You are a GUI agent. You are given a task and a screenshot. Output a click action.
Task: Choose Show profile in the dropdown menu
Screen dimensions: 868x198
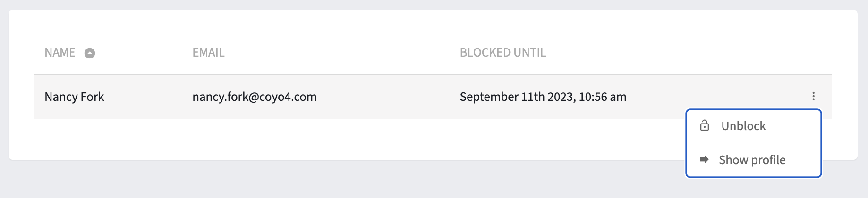click(754, 160)
